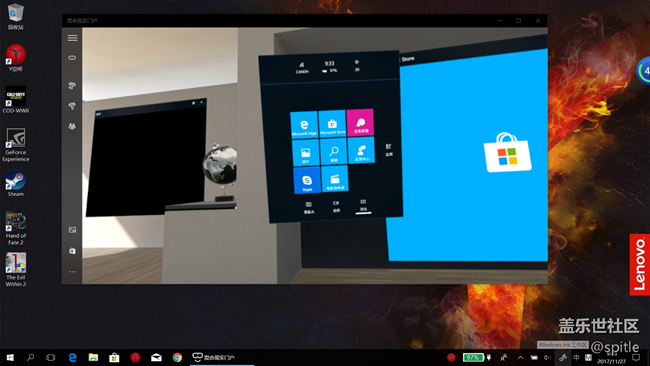Click the volume indicator atop the VR menu
This screenshot has width=650, height=366.
[357, 65]
